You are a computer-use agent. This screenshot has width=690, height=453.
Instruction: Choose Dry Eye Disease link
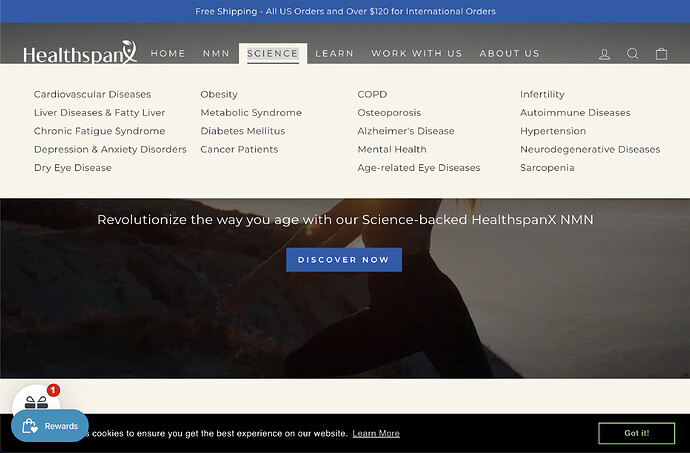[73, 168]
